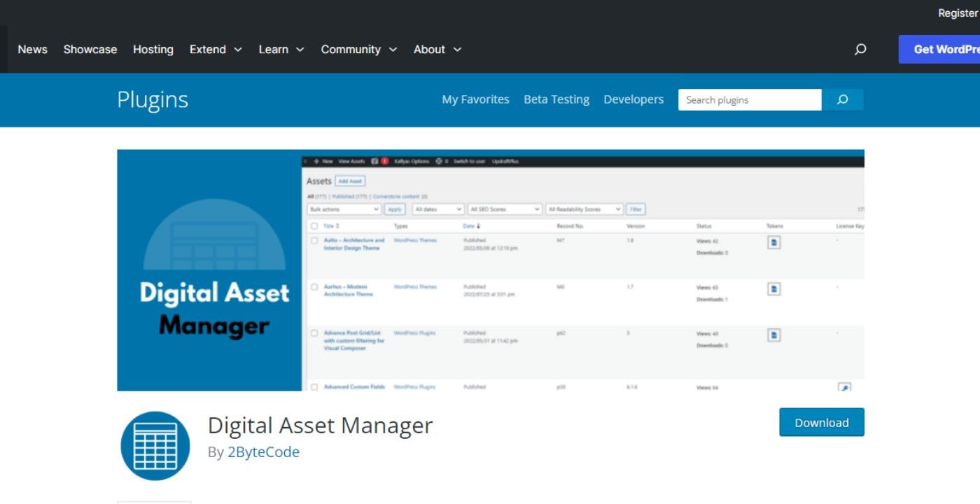This screenshot has height=504, width=980.
Task: Click the magnifier search icon in the top navigation
Action: pyautogui.click(x=860, y=50)
